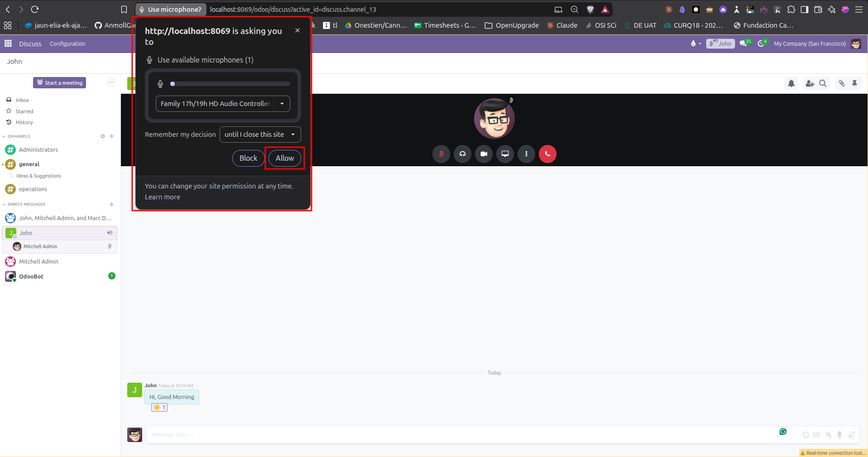Close the microphone permission popup
Image resolution: width=868 pixels, height=457 pixels.
(297, 30)
